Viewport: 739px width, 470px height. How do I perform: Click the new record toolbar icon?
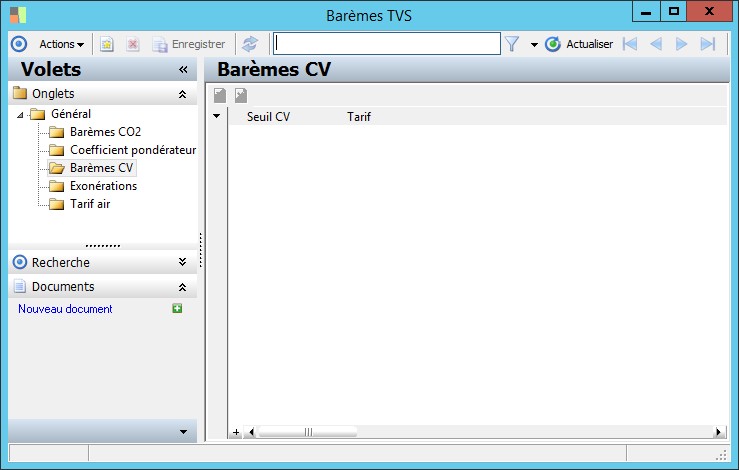(107, 44)
